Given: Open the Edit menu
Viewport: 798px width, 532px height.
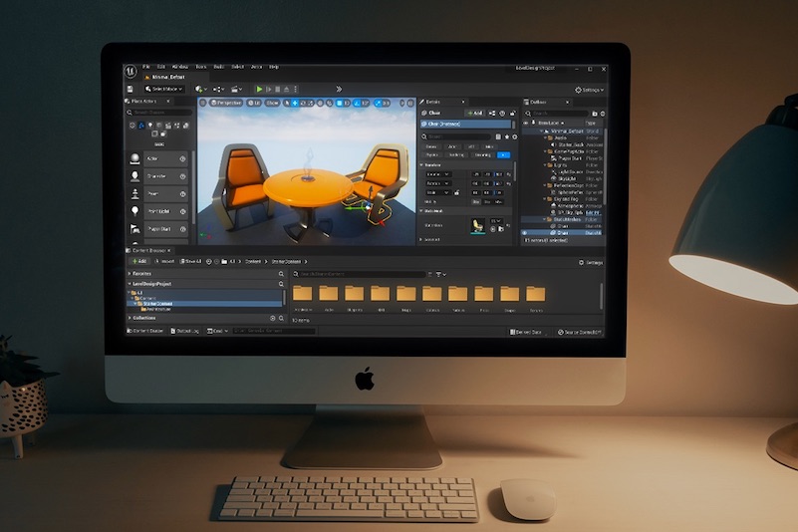Looking at the screenshot, I should [x=161, y=67].
